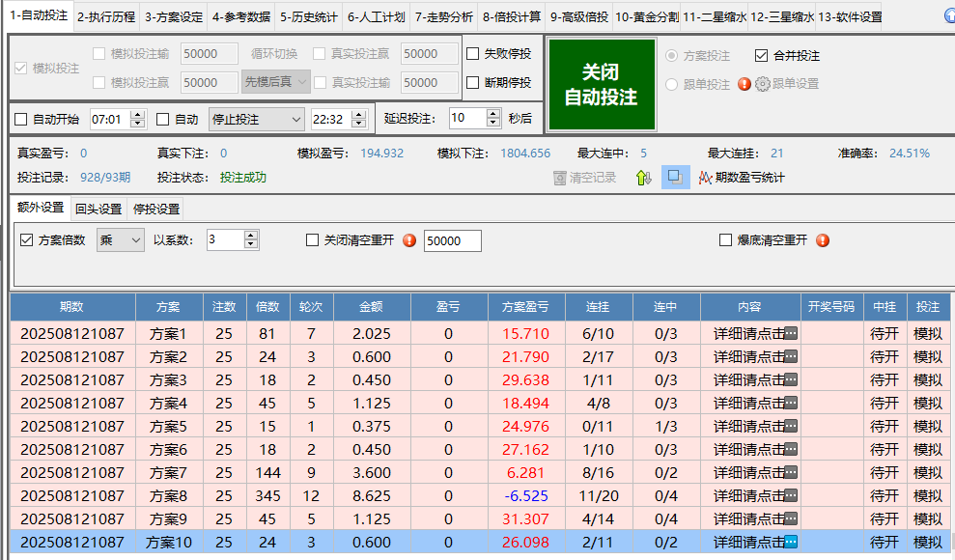The width and height of the screenshot is (955, 560).
Task: Select the 跟单投注 radio button
Action: click(672, 84)
